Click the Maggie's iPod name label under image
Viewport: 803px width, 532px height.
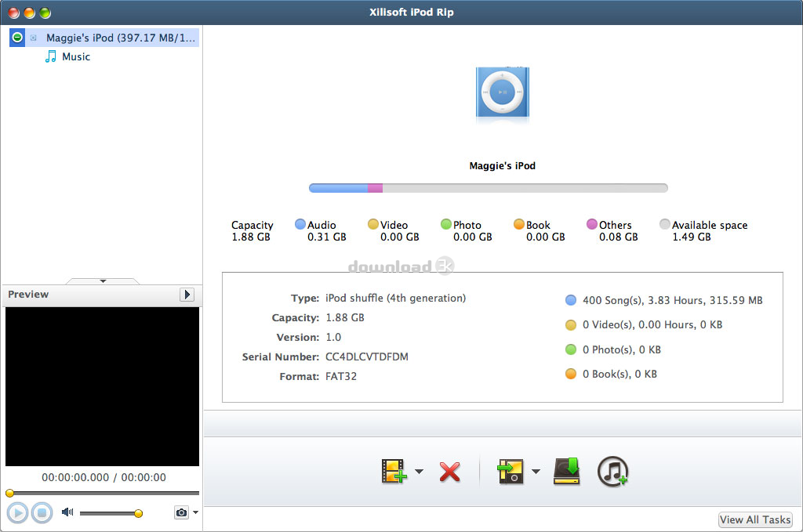click(503, 166)
